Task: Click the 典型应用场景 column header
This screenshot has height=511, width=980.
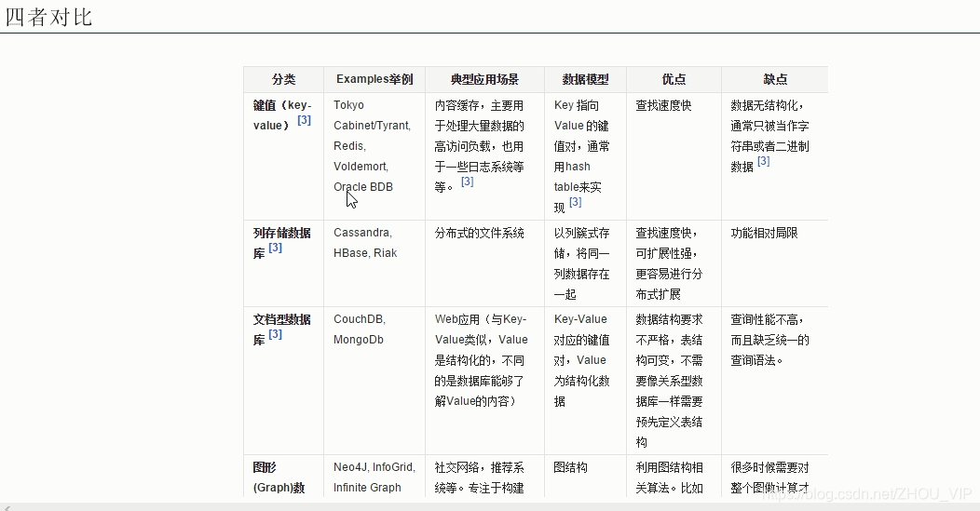Action: [484, 79]
